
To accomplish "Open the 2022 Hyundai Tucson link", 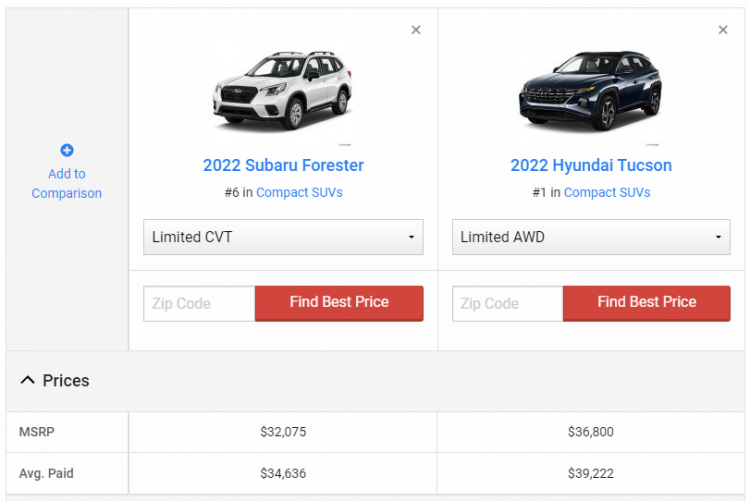I will click(x=591, y=166).
